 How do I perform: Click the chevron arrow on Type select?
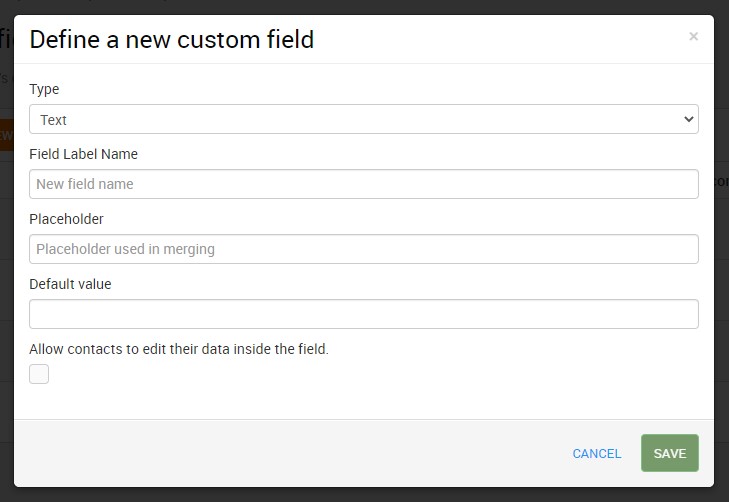tap(689, 119)
